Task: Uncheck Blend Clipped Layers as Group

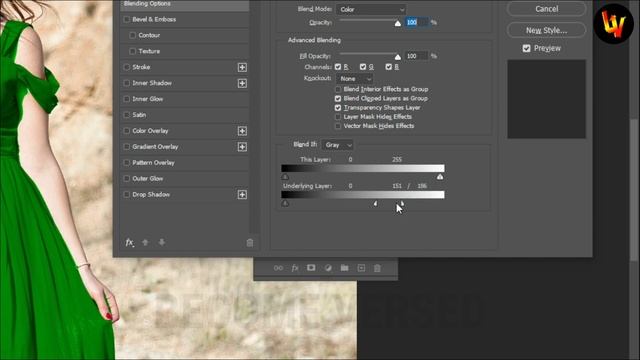Action: point(338,98)
